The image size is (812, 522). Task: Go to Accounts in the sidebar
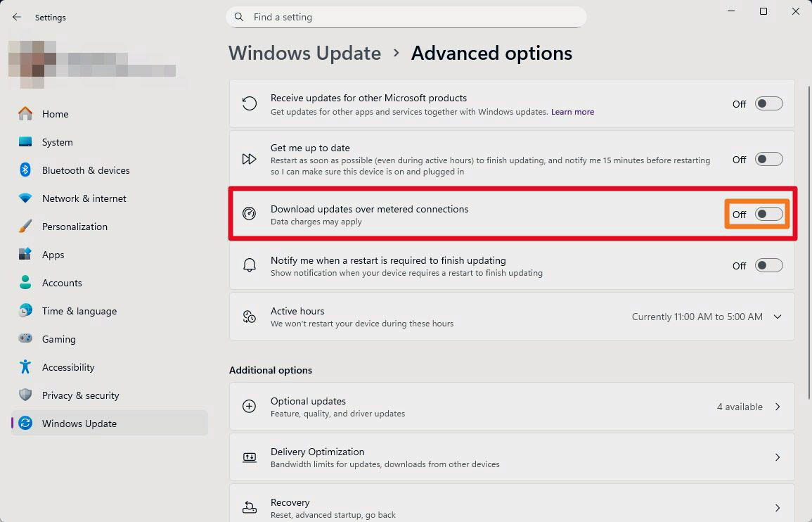click(x=62, y=283)
